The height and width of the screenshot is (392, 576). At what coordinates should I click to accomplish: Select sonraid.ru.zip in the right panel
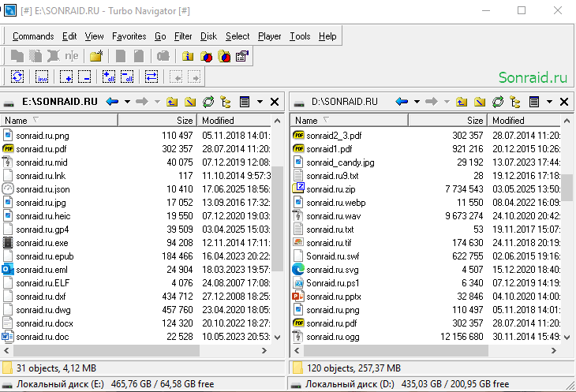point(331,189)
